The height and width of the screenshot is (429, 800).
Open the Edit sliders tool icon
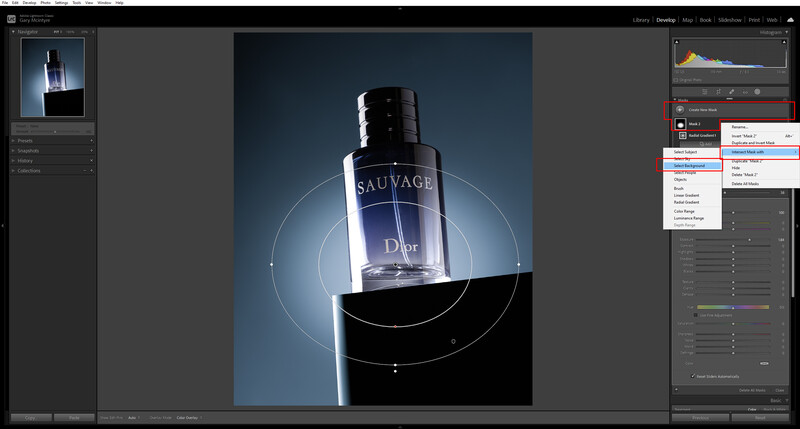pos(705,92)
